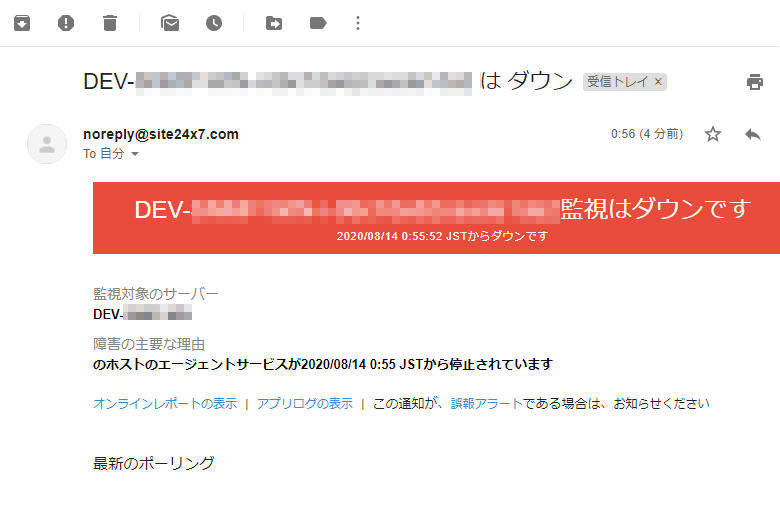Click the sender avatar picture
Image resolution: width=780 pixels, height=510 pixels.
tap(47, 144)
